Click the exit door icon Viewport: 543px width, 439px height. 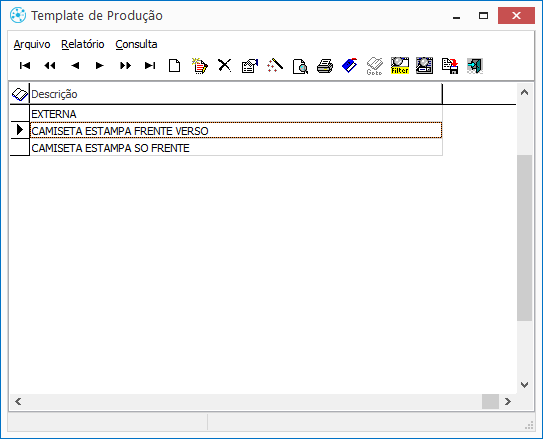click(x=474, y=66)
